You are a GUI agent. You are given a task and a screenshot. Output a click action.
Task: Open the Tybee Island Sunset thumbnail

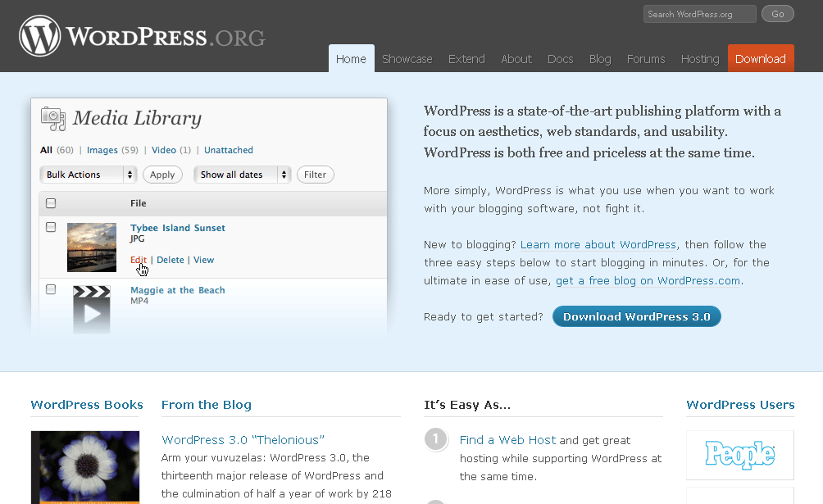(92, 247)
